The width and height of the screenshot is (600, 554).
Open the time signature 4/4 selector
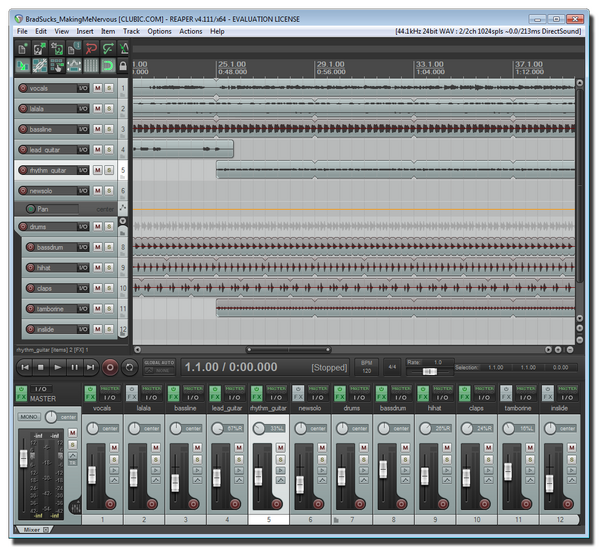pos(392,367)
